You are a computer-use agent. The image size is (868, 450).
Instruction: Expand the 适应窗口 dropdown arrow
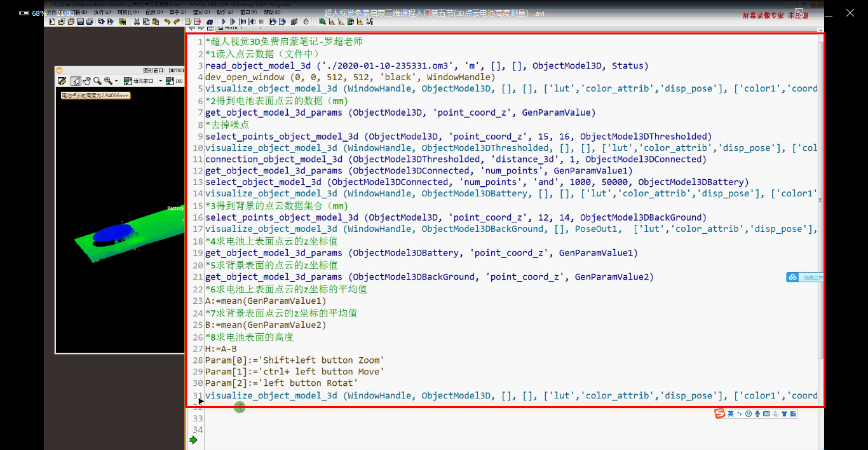point(161,81)
